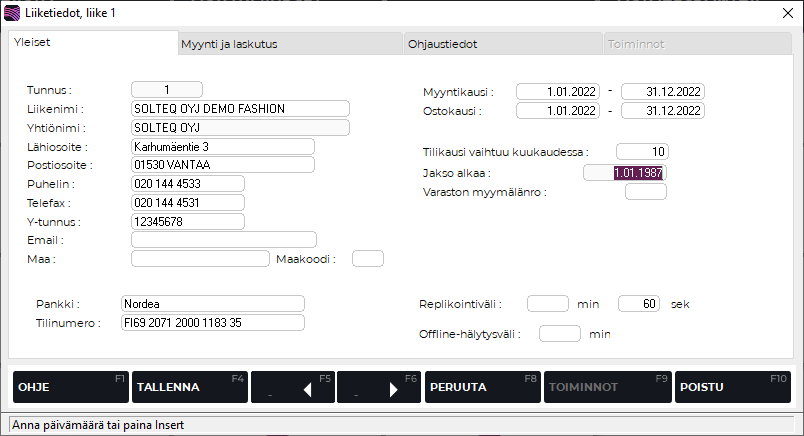This screenshot has height=436, width=804.
Task: Focus the Email text field
Action: click(x=223, y=240)
